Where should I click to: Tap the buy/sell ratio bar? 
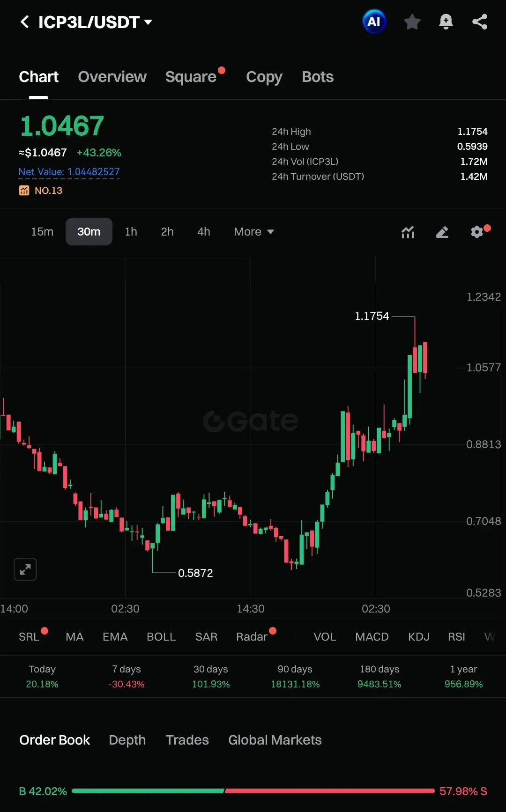(x=253, y=791)
